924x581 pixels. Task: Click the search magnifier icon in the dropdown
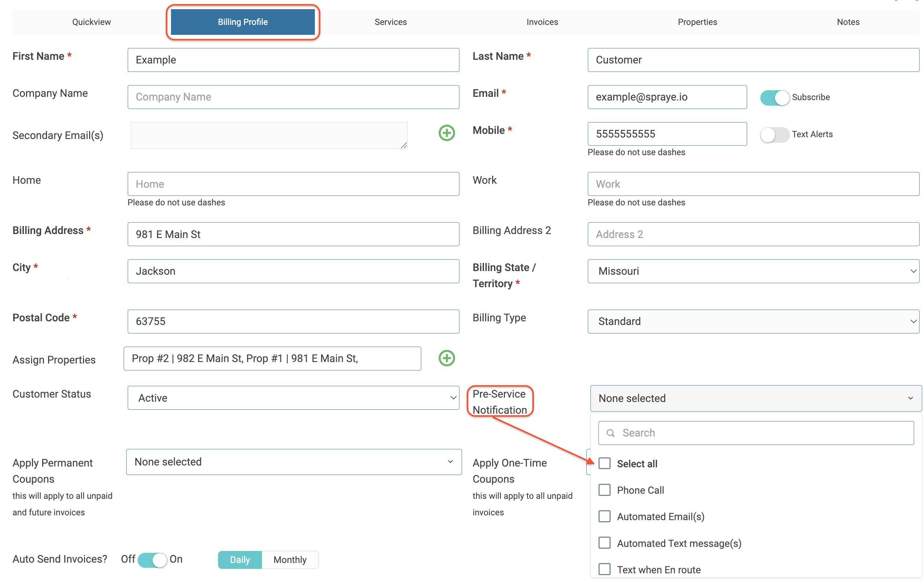pyautogui.click(x=610, y=433)
